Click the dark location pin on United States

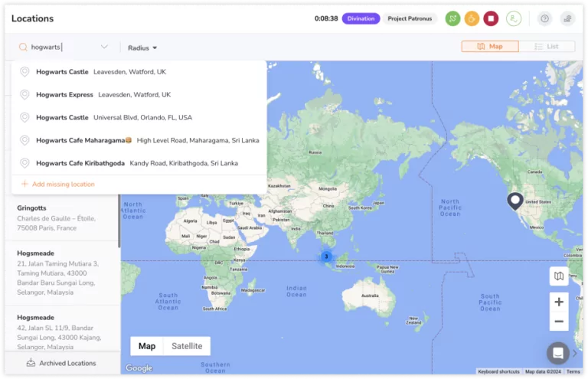pyautogui.click(x=515, y=201)
